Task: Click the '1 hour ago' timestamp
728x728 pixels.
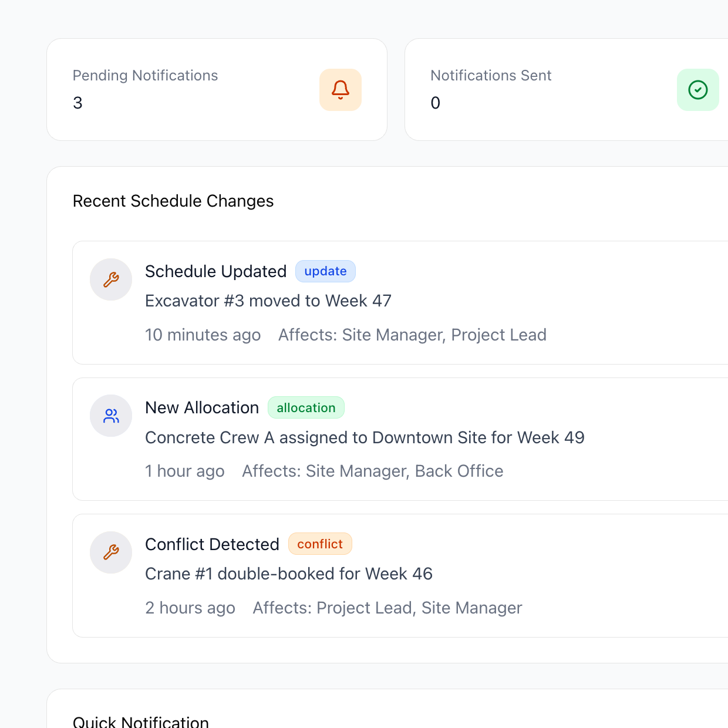Action: click(x=185, y=471)
